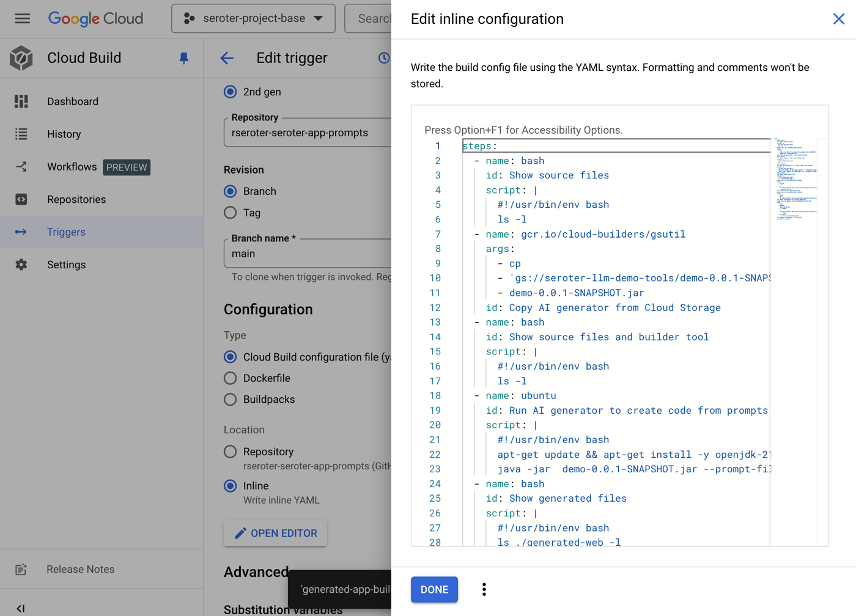Pin Cloud Build using the pin icon

point(183,58)
